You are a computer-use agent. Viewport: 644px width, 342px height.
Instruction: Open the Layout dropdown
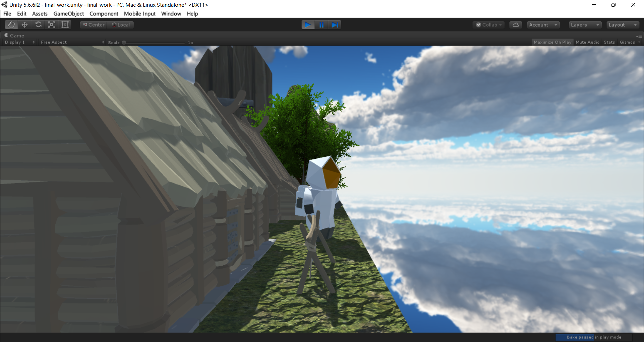pyautogui.click(x=623, y=25)
